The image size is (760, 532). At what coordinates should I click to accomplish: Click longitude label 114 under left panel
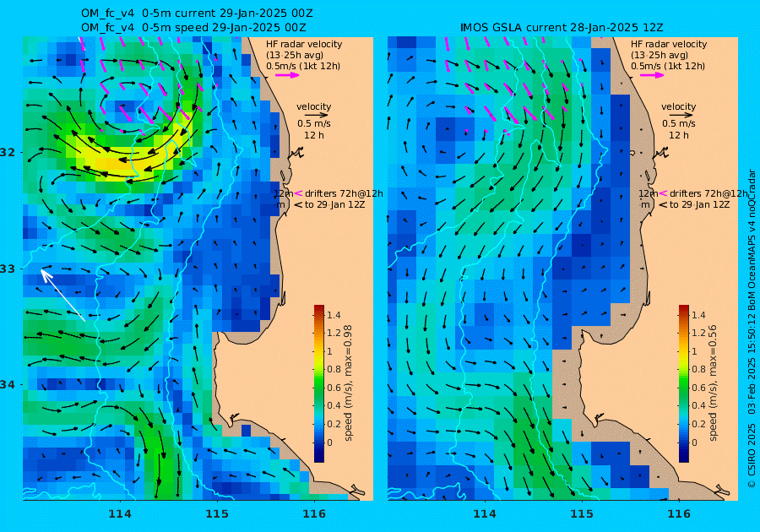point(120,513)
